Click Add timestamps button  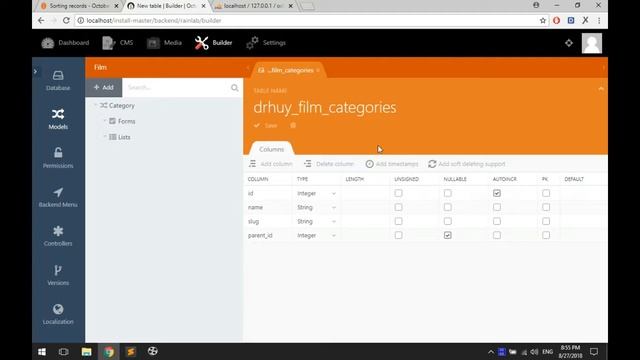click(392, 164)
